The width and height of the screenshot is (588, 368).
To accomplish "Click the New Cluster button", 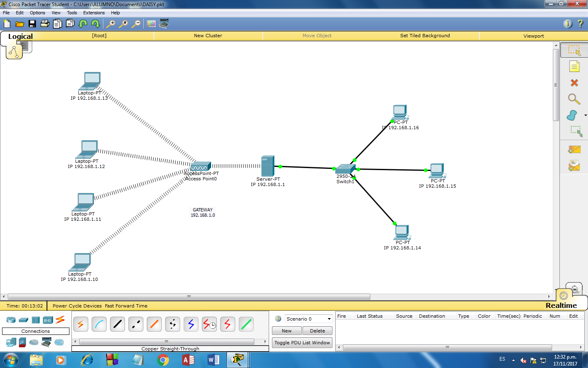I will click(x=208, y=36).
